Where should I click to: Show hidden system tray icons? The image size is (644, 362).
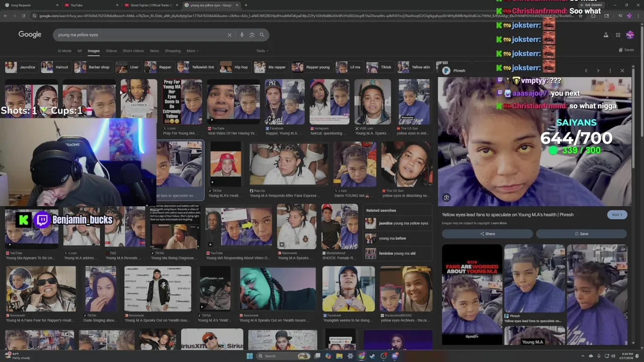point(584,356)
